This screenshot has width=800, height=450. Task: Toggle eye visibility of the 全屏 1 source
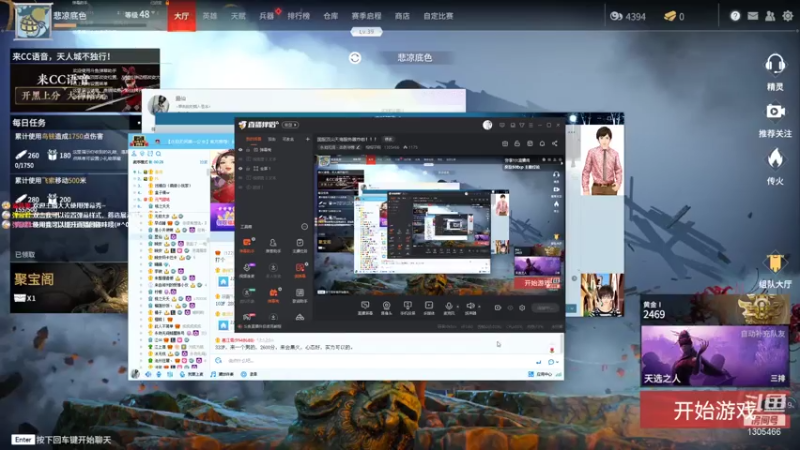(241, 168)
